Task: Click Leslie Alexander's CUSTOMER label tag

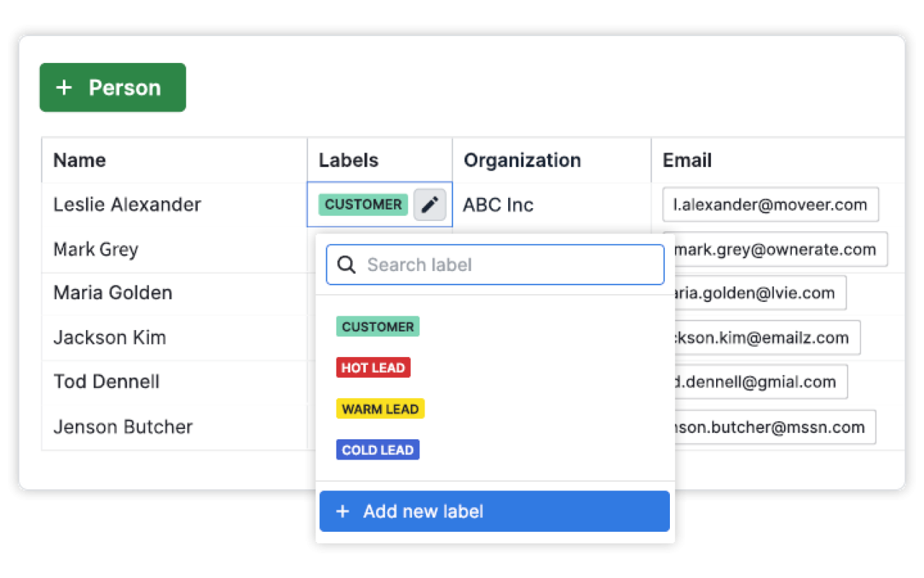Action: click(x=363, y=204)
